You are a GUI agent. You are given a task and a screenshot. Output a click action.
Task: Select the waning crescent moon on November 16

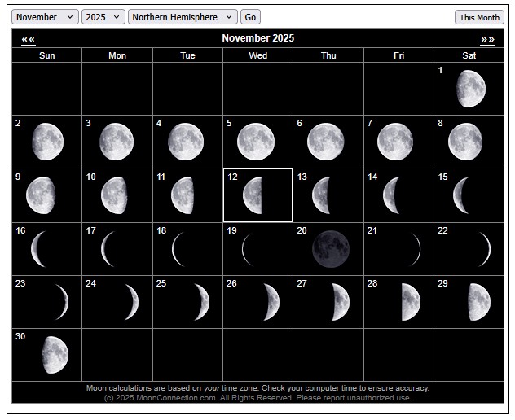click(x=39, y=248)
